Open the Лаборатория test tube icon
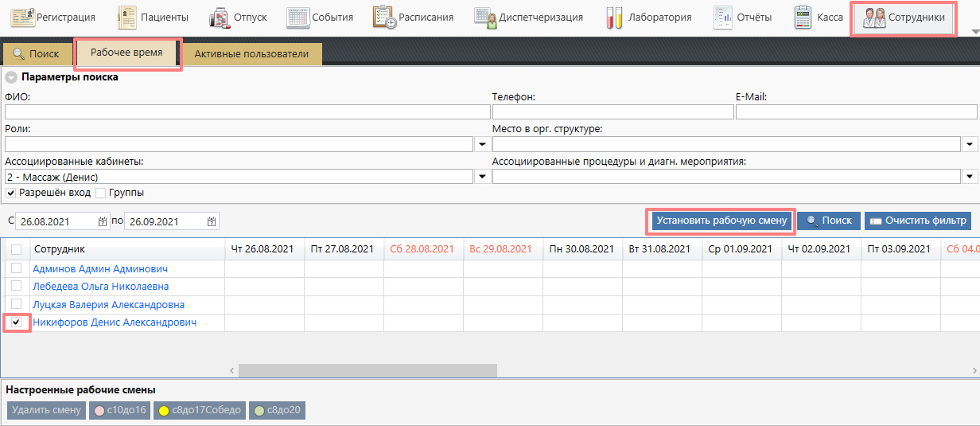980x426 pixels. [612, 17]
